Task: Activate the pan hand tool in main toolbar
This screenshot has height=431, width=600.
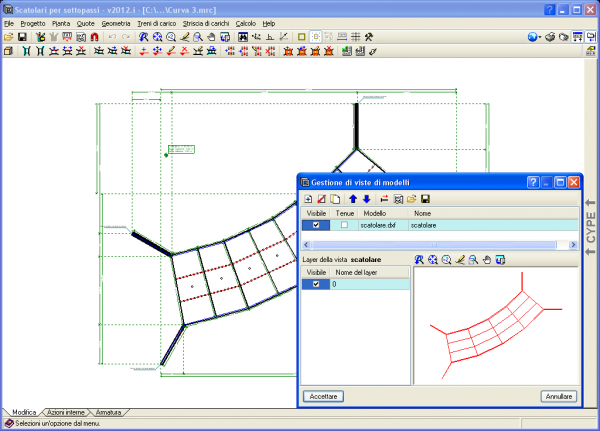Action: [211, 37]
